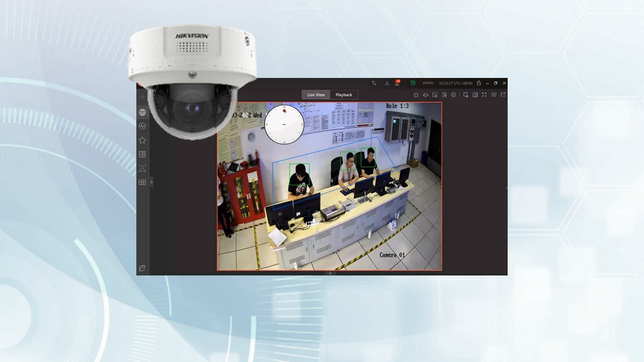Screen dimensions: 644x362
Task: Click the waveform monitoring icon in sidebar
Action: [142, 126]
